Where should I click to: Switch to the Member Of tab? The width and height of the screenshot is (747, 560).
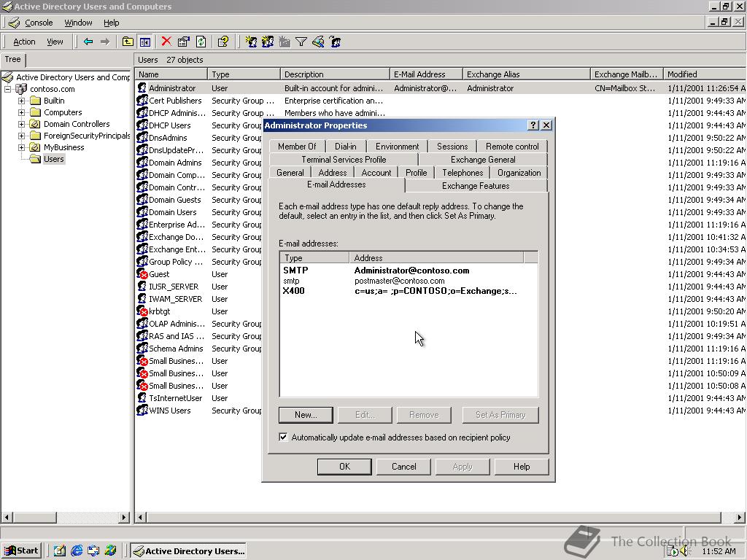click(x=297, y=146)
